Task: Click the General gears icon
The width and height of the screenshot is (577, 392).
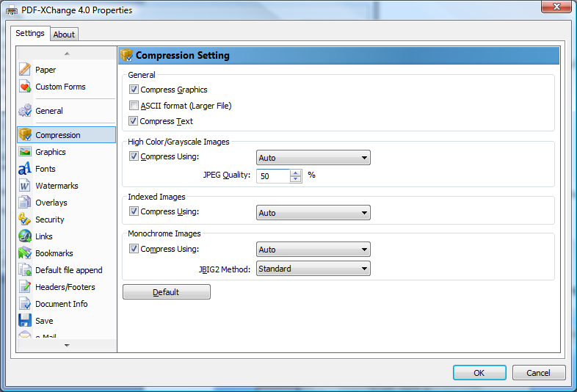Action: (25, 110)
